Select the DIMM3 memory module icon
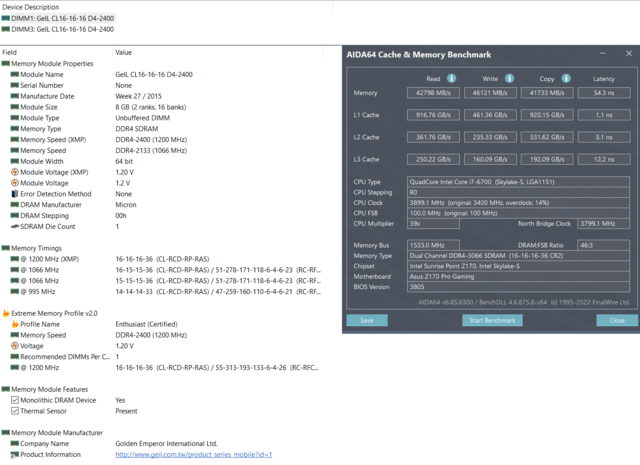This screenshot has width=640, height=465. [x=5, y=29]
